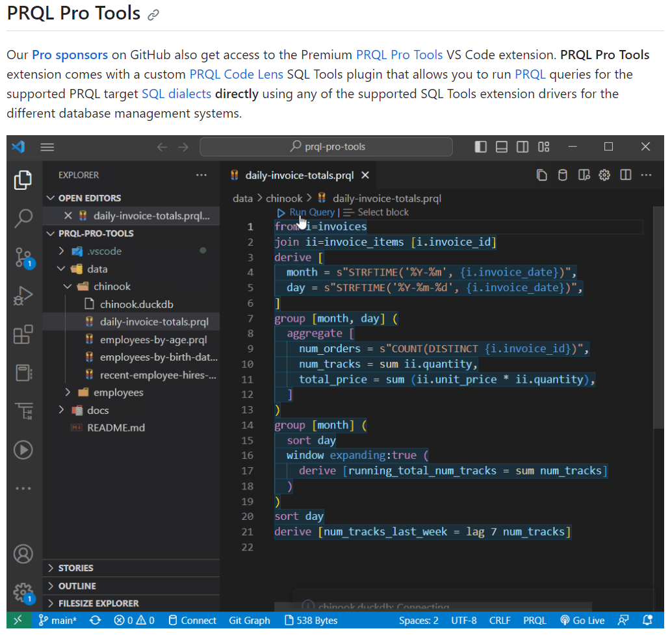Click the settings gear in editor toolbar
The image size is (670, 644).
coord(604,175)
